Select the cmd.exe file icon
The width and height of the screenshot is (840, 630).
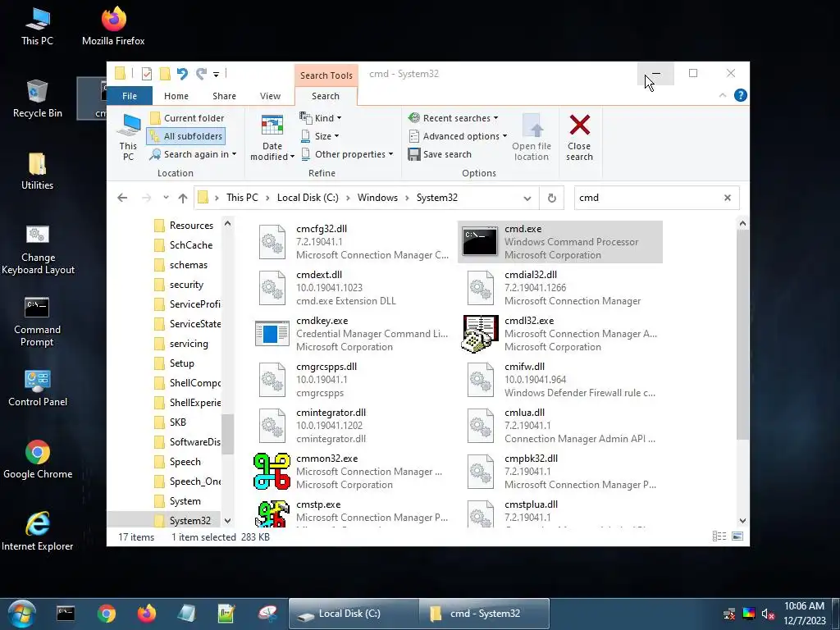point(479,242)
